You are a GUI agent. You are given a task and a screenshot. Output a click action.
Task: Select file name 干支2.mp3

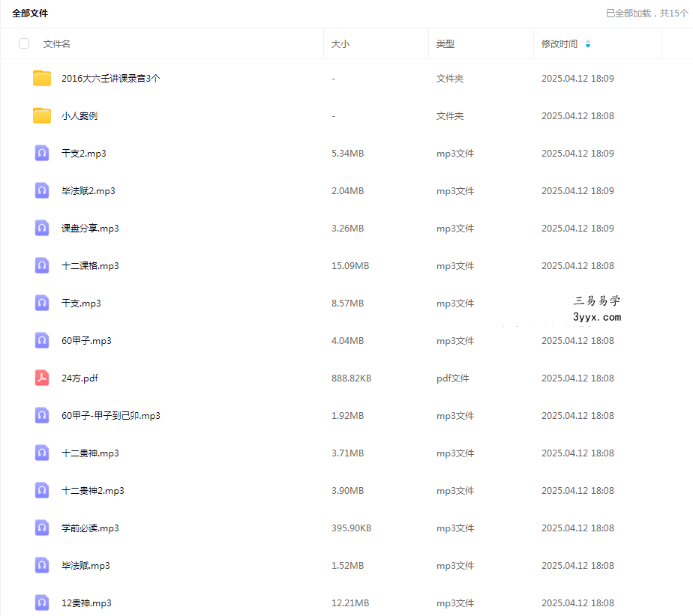pos(84,153)
